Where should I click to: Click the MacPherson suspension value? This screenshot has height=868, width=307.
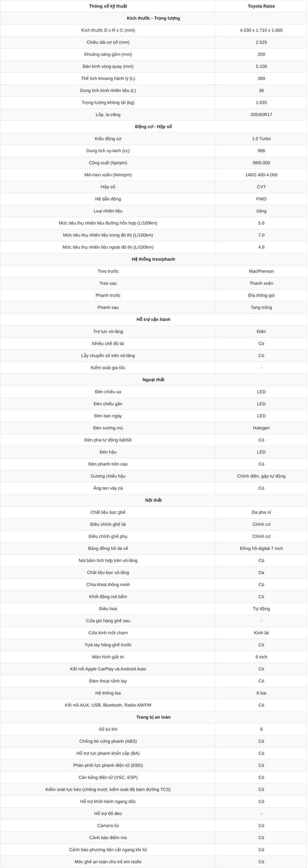[261, 271]
